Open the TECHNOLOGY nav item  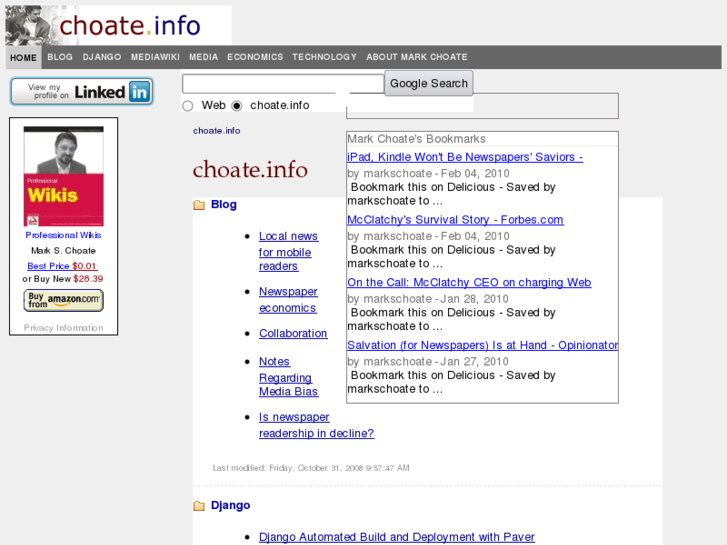[325, 57]
